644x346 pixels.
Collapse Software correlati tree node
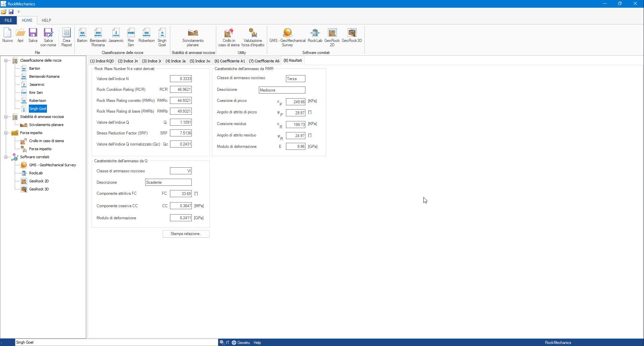6,157
